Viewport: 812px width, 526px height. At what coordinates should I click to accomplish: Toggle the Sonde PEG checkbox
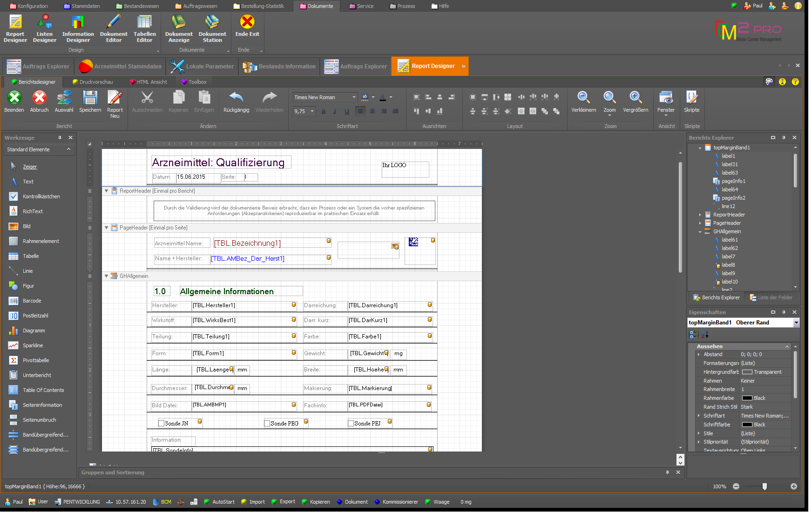[x=267, y=423]
